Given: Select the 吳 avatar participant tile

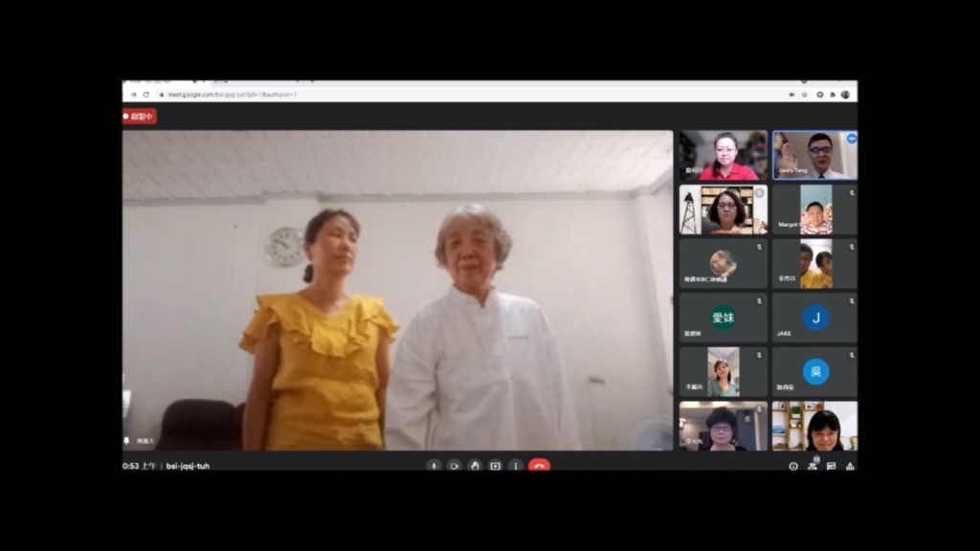Looking at the screenshot, I should (x=815, y=372).
